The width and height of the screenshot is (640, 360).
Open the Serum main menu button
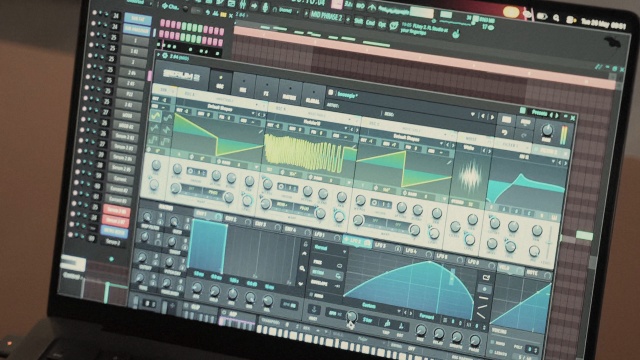click(525, 122)
